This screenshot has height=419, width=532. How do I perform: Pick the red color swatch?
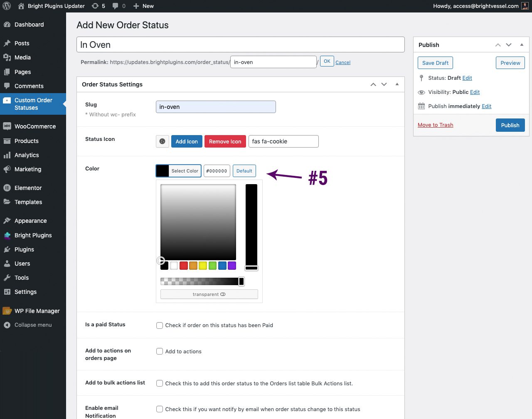(x=184, y=266)
